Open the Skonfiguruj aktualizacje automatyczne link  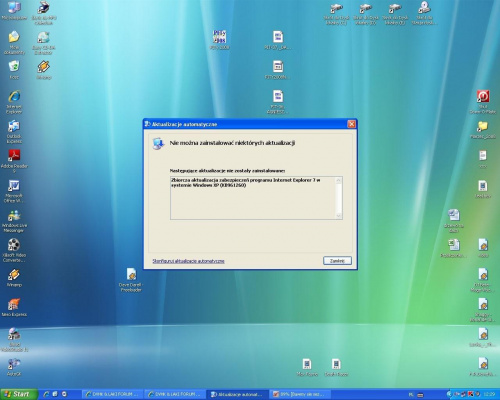[x=188, y=261]
